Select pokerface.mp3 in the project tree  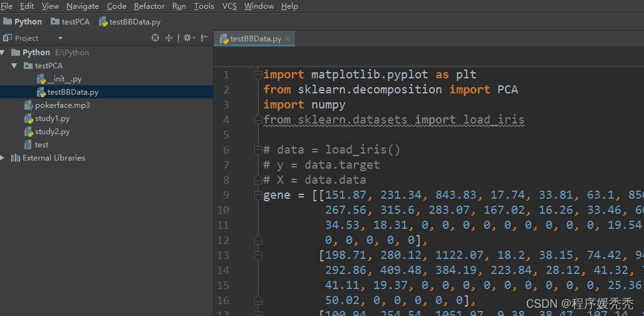pyautogui.click(x=63, y=105)
